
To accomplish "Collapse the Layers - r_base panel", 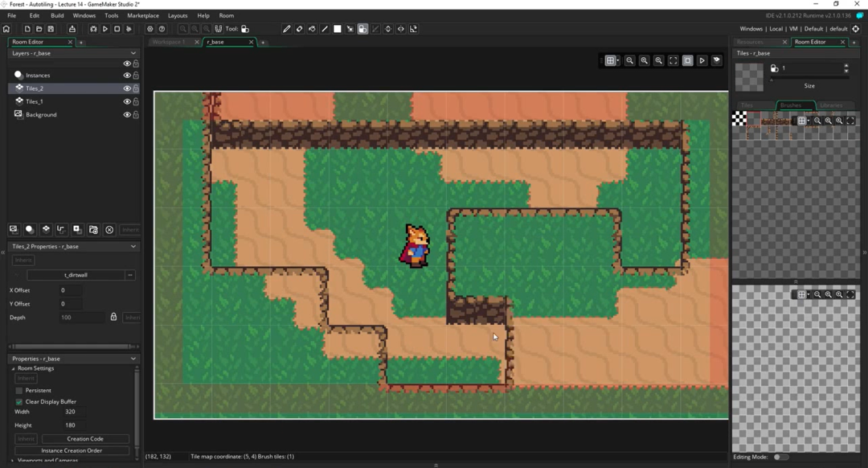I will (133, 53).
